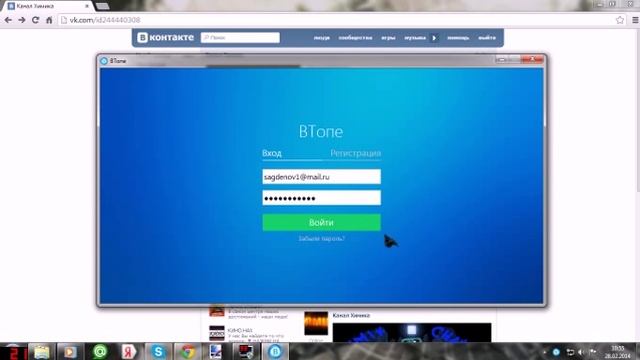Open a new Chrome tab
The image size is (640, 360).
tap(102, 6)
